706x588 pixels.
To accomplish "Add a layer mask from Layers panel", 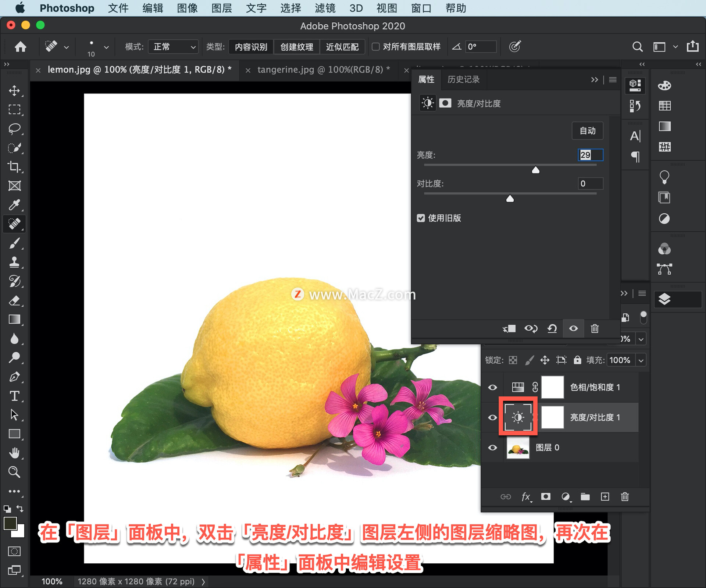I will [x=546, y=497].
